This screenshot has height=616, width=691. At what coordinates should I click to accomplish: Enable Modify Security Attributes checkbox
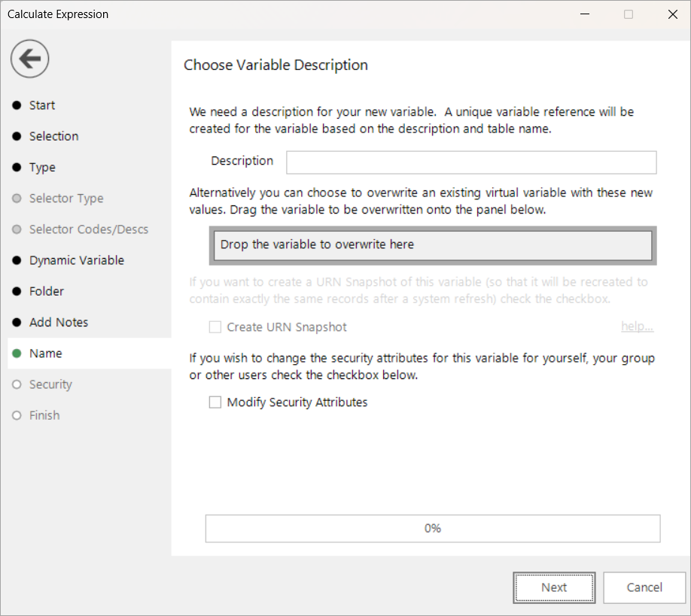tap(215, 402)
